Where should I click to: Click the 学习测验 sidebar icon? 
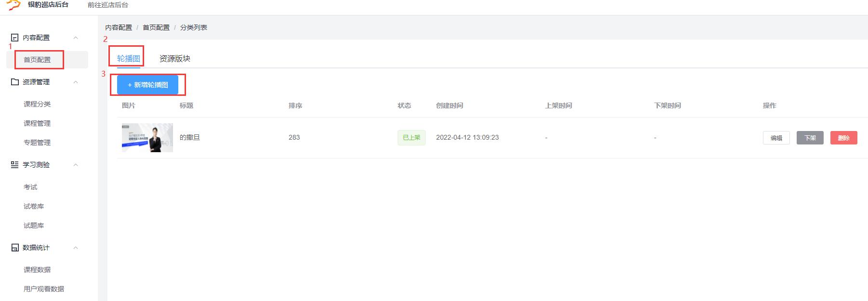pyautogui.click(x=15, y=165)
